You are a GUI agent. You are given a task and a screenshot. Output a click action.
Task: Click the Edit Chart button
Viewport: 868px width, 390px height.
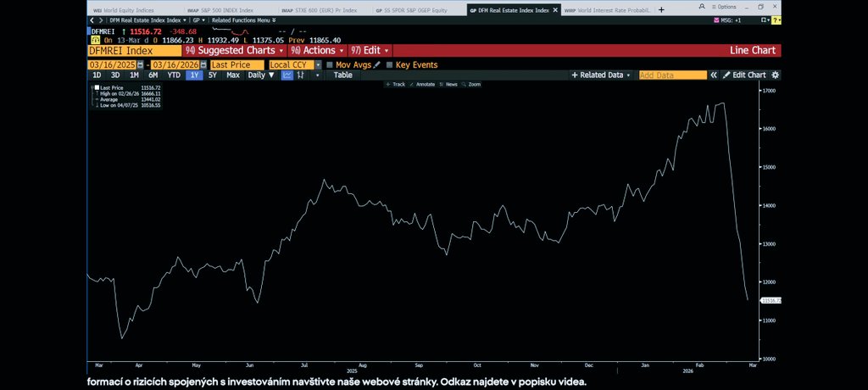click(744, 75)
